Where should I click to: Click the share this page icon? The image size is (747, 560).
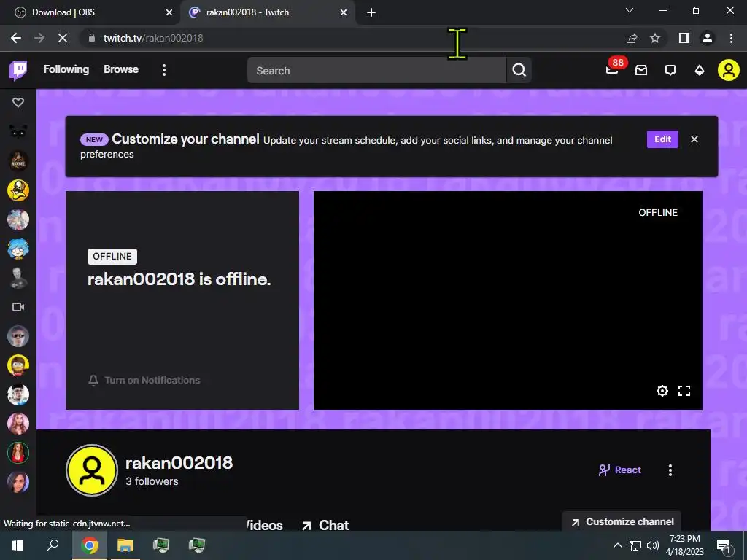[x=632, y=38]
